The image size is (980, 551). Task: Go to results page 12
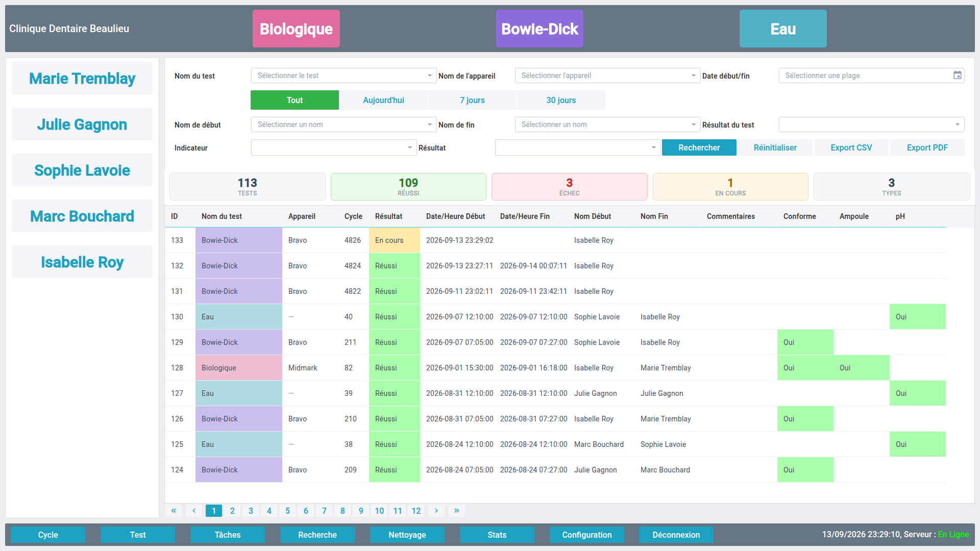pyautogui.click(x=416, y=511)
